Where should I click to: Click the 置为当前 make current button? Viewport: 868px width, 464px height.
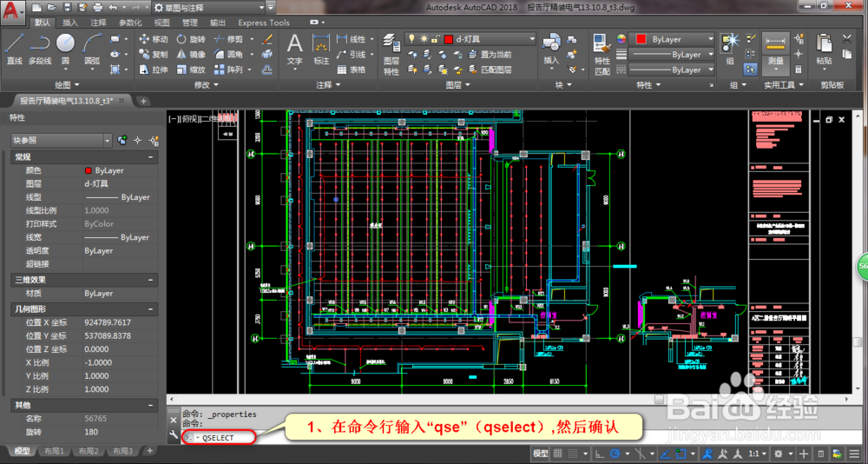(490, 55)
